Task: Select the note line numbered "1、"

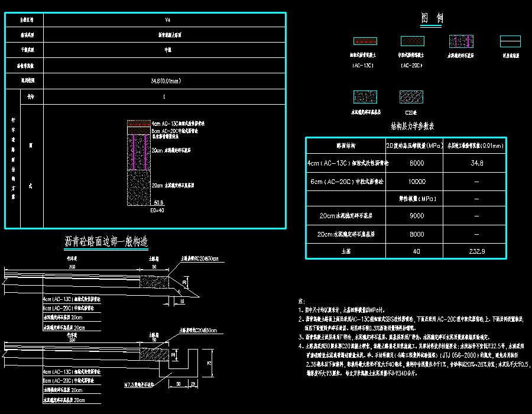Action: pos(342,310)
